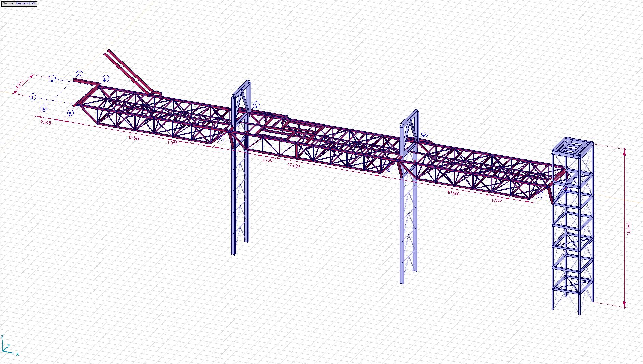The image size is (643, 364).
Task: Select axis marker A above 2,745 dimension
Action: tap(44, 108)
